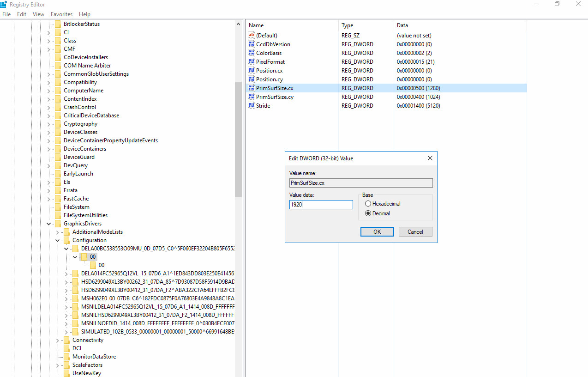Open the Favorites menu

61,14
